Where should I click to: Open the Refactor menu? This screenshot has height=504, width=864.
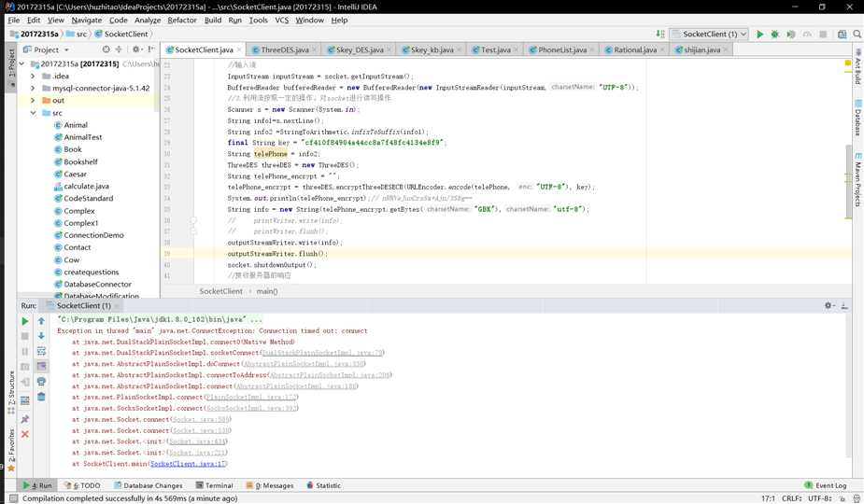click(182, 20)
